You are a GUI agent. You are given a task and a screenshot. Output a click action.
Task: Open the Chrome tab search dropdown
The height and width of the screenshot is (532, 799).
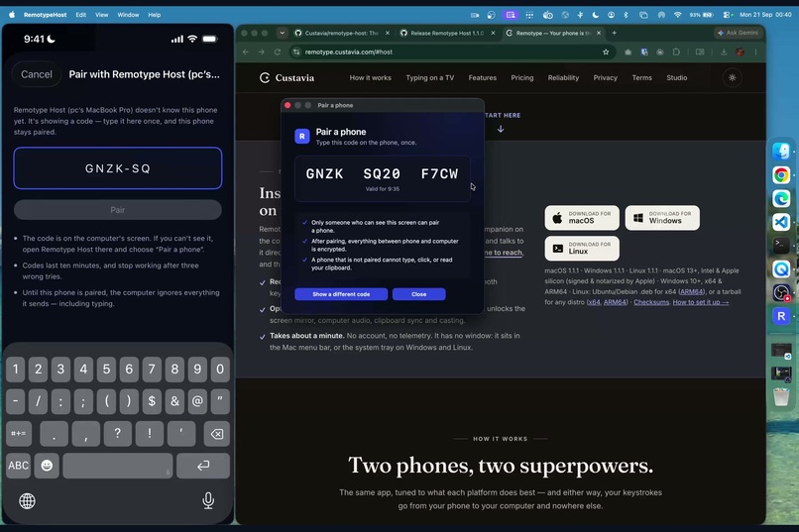click(282, 33)
